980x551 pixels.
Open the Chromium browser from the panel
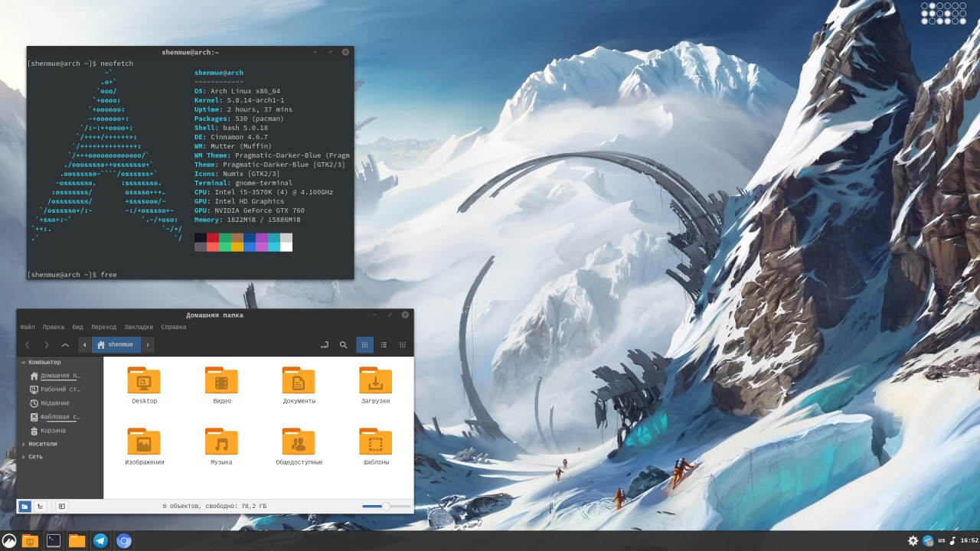[x=124, y=541]
